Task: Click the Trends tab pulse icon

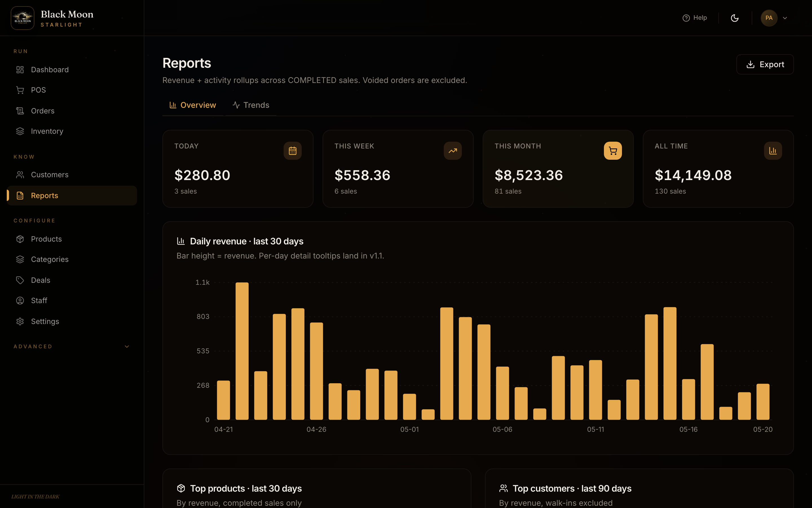Action: pyautogui.click(x=236, y=105)
